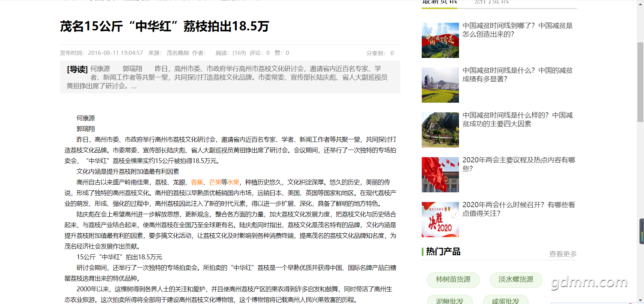Click the source name 茂名晚报
644x304 pixels.
coord(178,53)
